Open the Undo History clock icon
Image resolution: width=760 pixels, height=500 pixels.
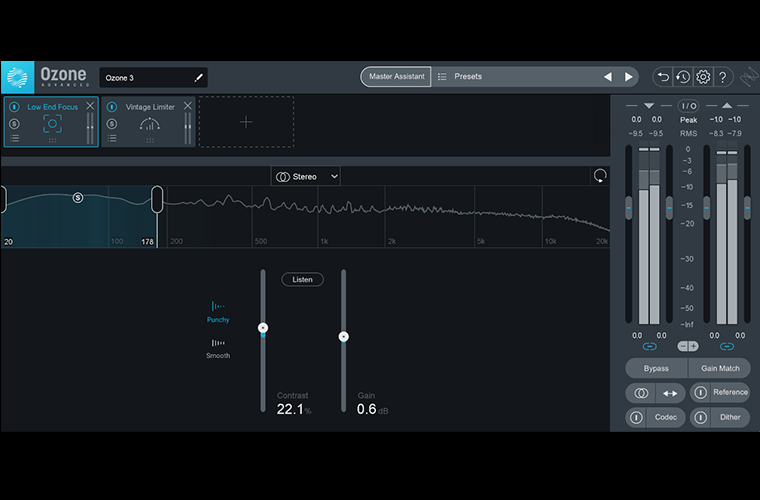point(683,77)
